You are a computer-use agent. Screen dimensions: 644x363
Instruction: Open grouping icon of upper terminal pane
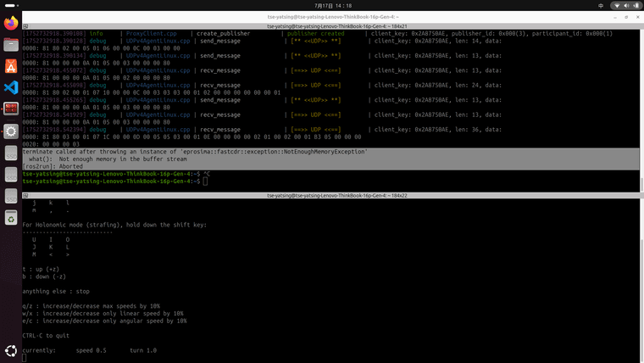[25, 26]
